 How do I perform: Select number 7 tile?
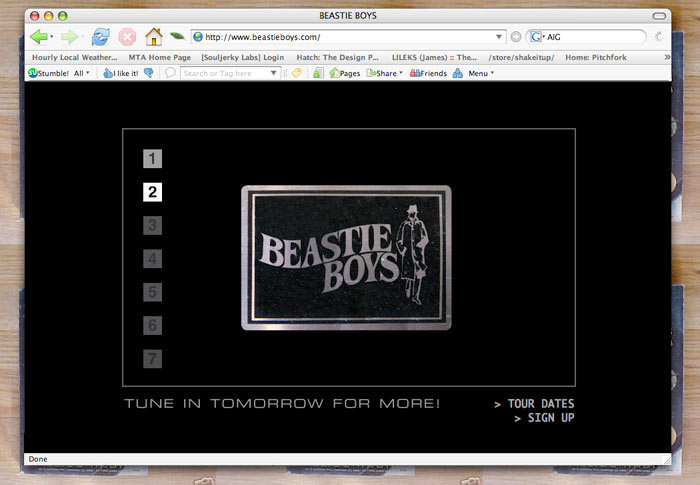(x=152, y=359)
